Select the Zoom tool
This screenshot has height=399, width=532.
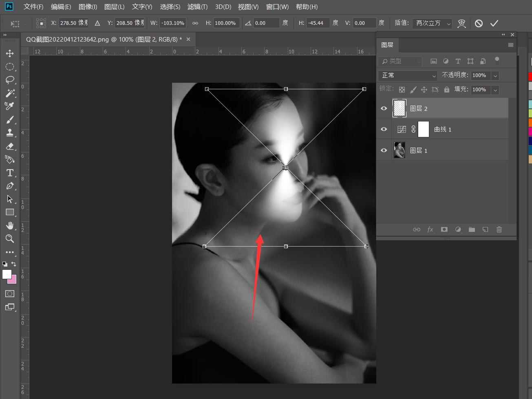coord(10,238)
